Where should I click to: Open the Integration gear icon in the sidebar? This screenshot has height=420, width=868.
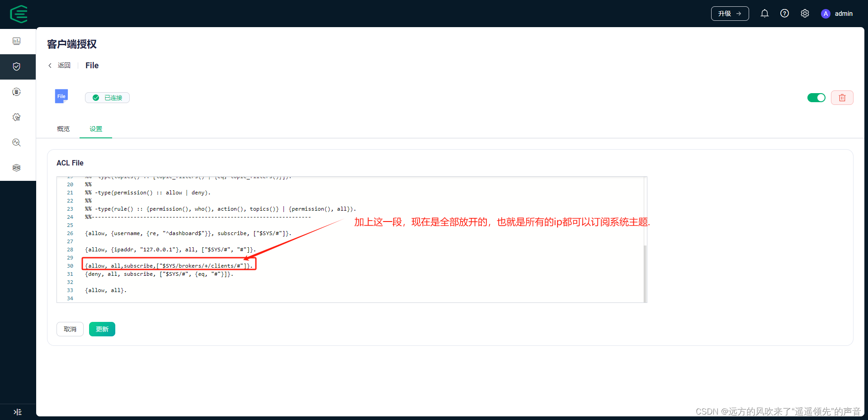coord(17,117)
